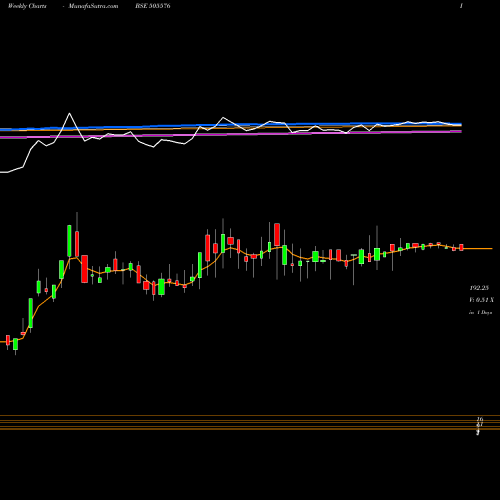500x500 pixels.
Task: Click the 'Weekly Charts' title text
Action: (x=27, y=6)
